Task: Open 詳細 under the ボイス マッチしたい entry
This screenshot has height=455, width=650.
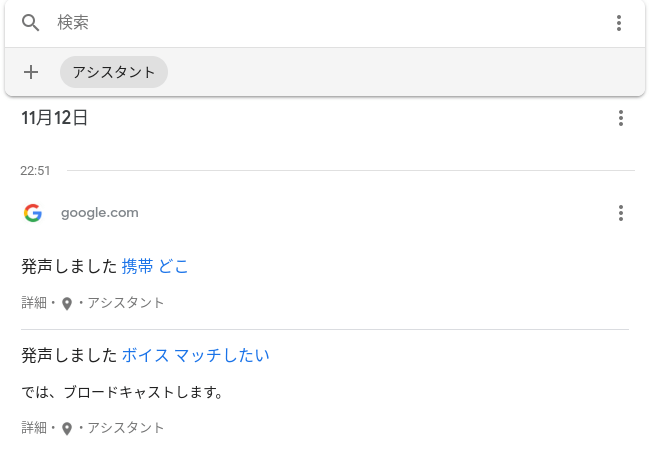Action: tap(34, 428)
